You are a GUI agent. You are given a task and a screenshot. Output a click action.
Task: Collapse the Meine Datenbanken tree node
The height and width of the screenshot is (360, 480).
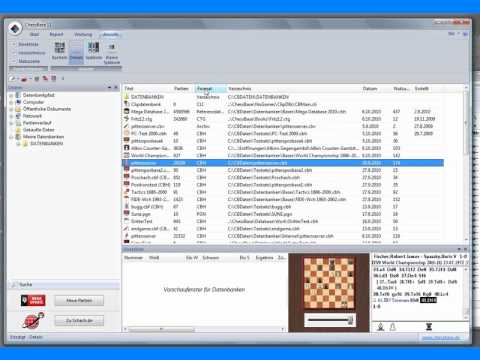click(11, 137)
